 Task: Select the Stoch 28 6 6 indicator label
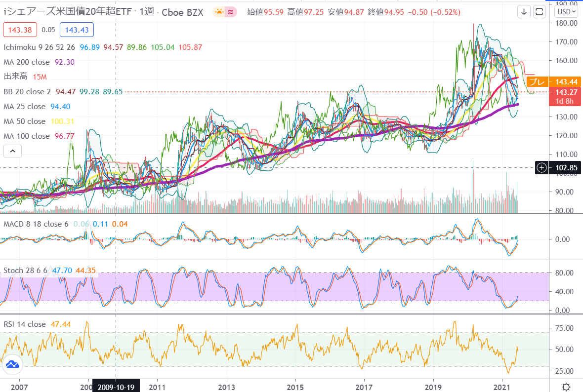26,271
